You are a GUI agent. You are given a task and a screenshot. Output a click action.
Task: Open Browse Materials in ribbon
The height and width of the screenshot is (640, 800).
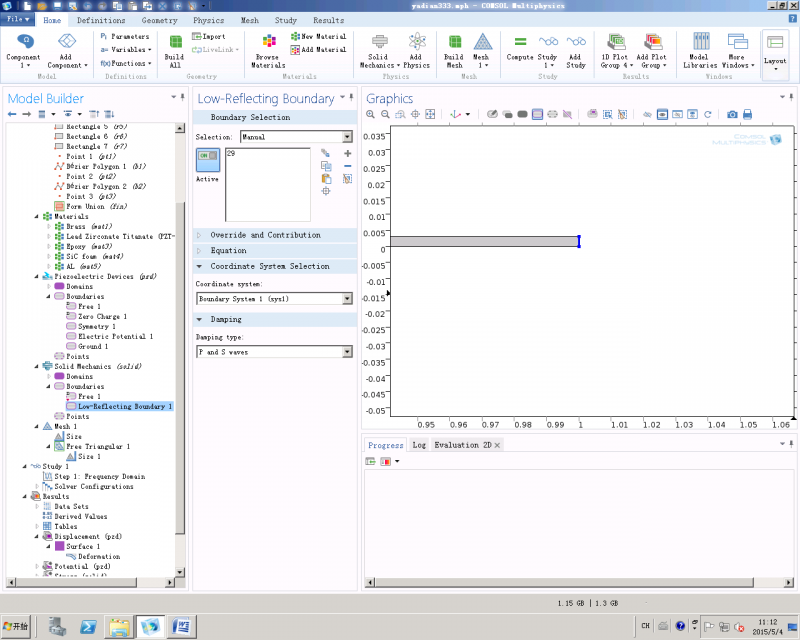268,48
